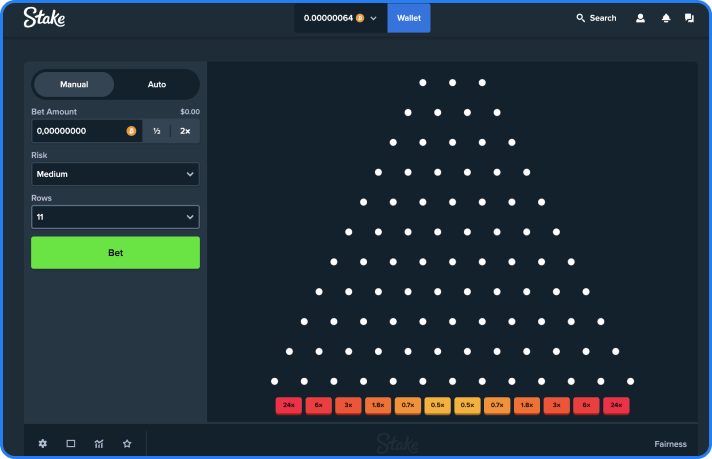This screenshot has height=459, width=712.
Task: Click the leftmost 24x multiplier slot
Action: coord(289,405)
